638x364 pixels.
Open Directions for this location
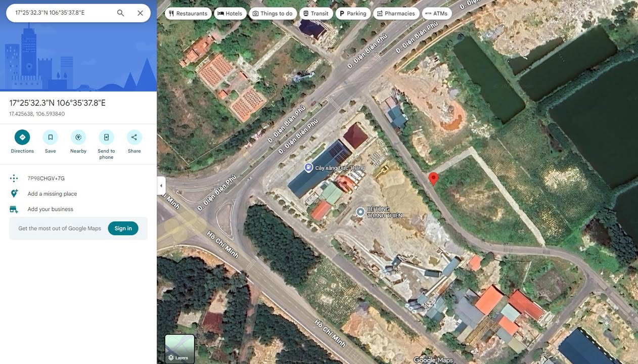[22, 138]
